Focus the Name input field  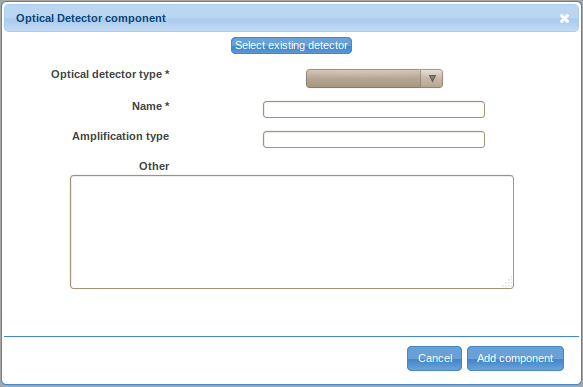tap(374, 110)
